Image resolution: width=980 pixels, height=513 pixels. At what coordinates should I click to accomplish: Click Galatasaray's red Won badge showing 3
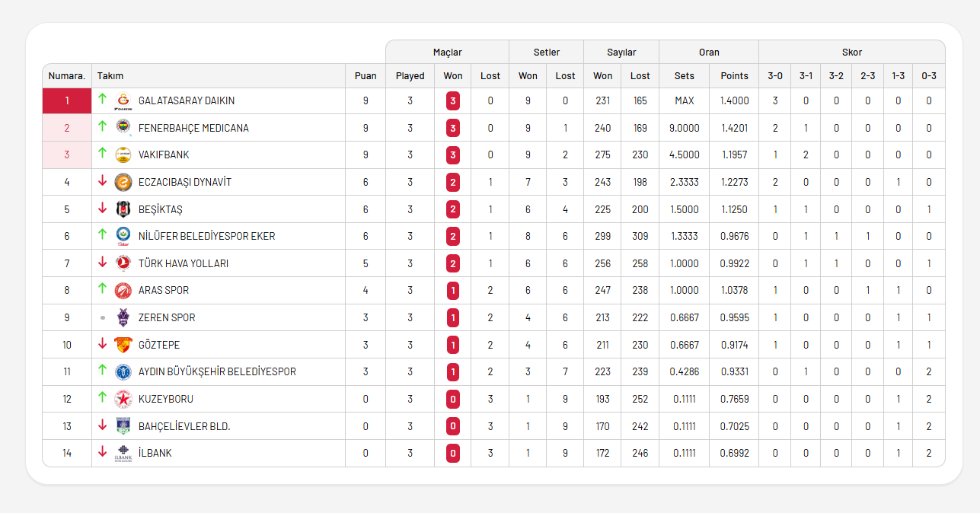453,101
